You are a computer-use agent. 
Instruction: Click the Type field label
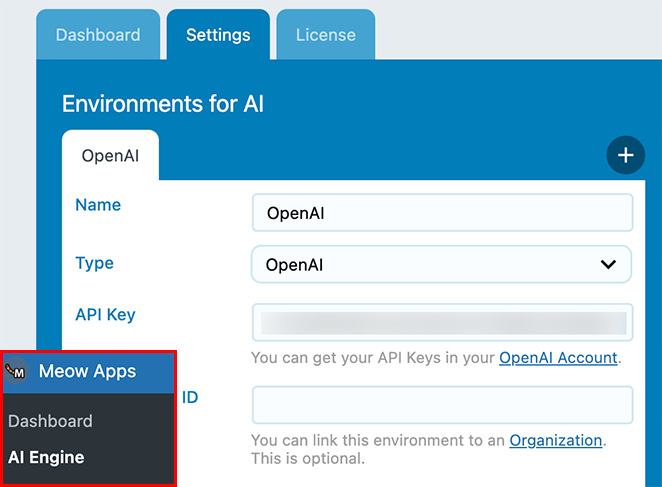[95, 263]
